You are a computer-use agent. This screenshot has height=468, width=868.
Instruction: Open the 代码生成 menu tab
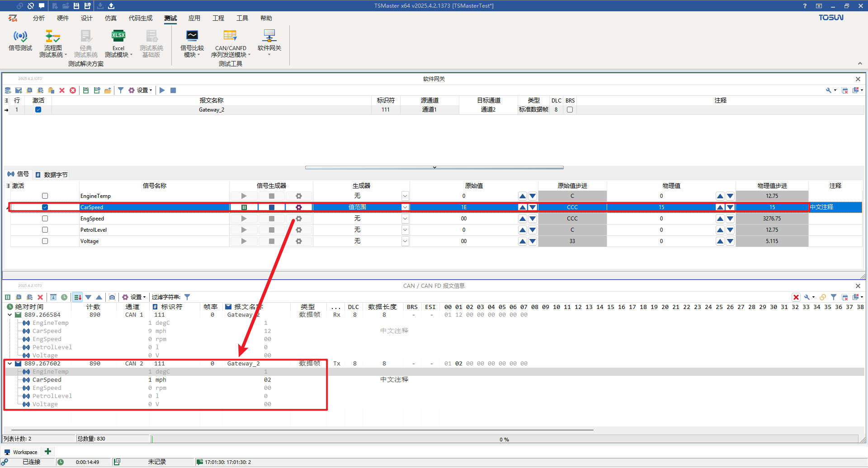pyautogui.click(x=141, y=18)
